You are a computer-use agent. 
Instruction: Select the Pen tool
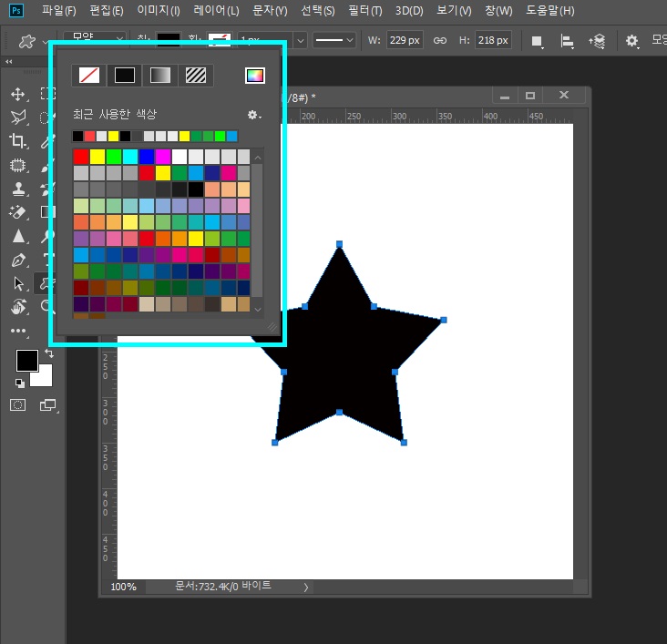18,260
